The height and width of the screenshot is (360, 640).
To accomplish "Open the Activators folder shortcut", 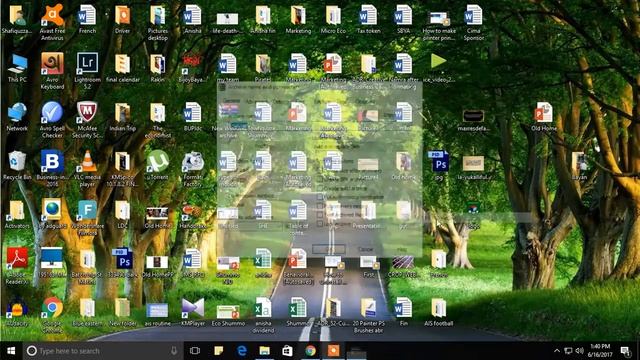I will pos(17,215).
